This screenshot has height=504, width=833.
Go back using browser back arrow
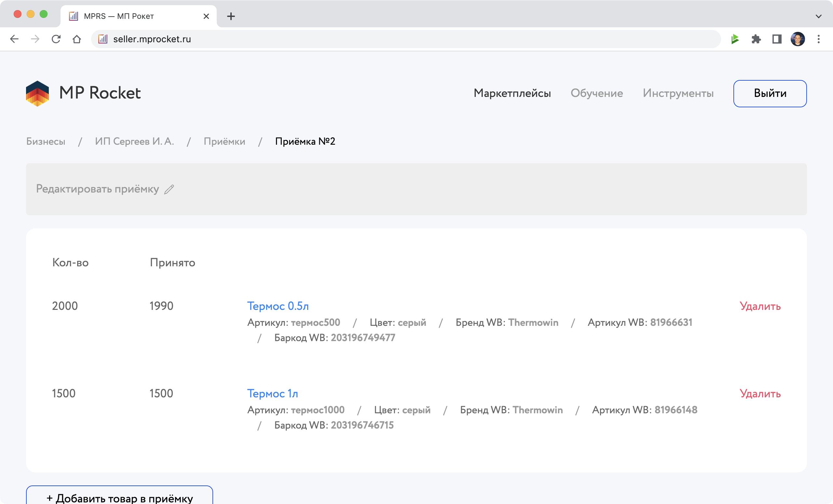(14, 39)
